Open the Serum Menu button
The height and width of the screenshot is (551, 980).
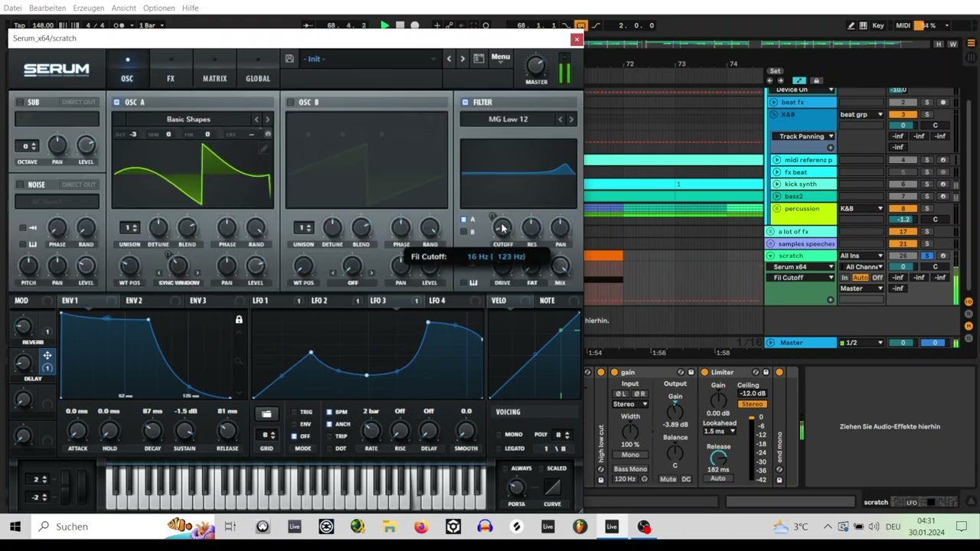pos(501,57)
